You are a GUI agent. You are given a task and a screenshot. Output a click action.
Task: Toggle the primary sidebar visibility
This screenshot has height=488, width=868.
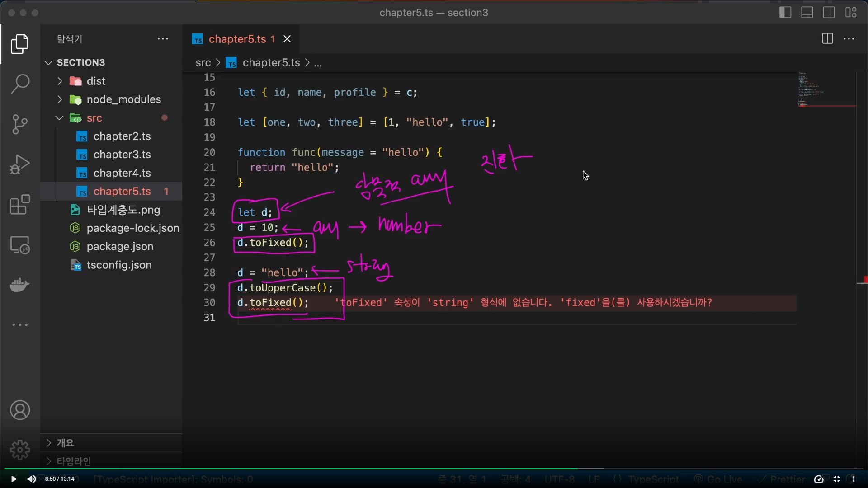(x=785, y=13)
